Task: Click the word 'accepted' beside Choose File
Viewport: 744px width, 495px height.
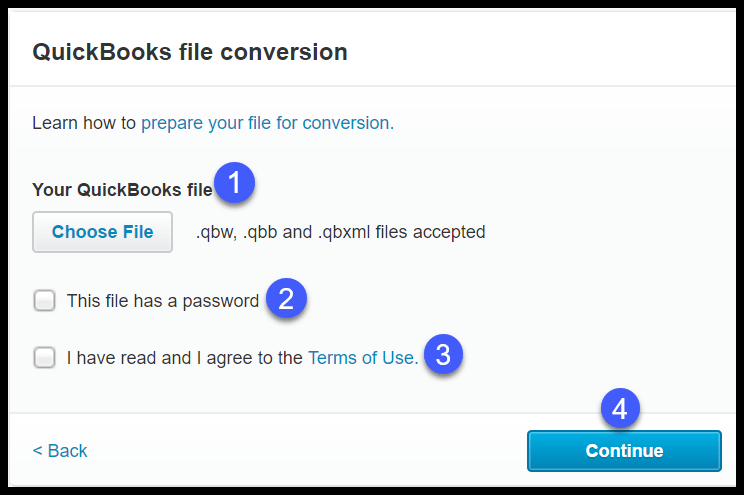Action: [x=449, y=232]
